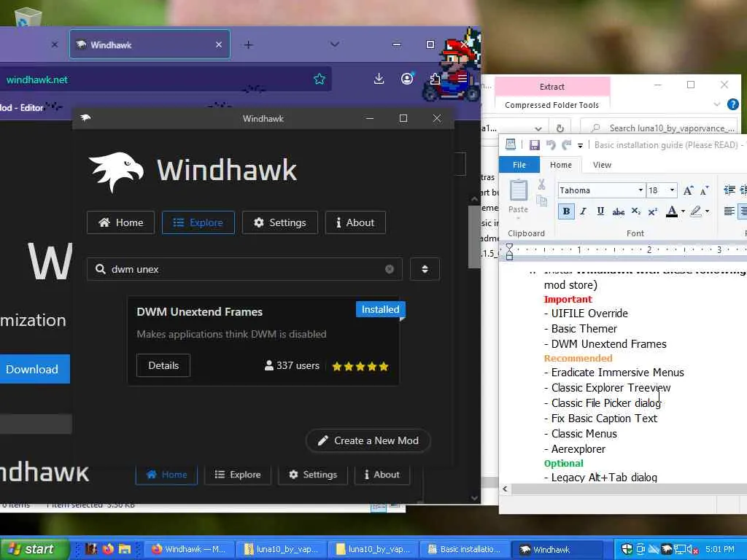The height and width of the screenshot is (560, 747).
Task: Click the Shrink font icon
Action: coord(704,190)
